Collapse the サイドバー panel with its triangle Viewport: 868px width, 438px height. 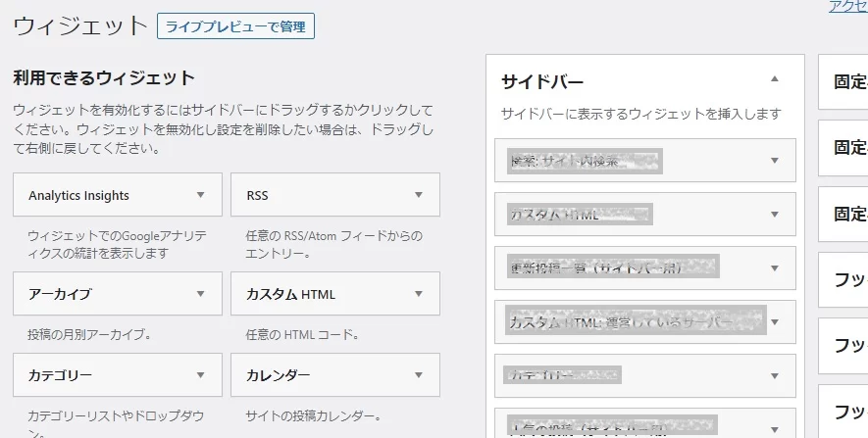pos(775,78)
